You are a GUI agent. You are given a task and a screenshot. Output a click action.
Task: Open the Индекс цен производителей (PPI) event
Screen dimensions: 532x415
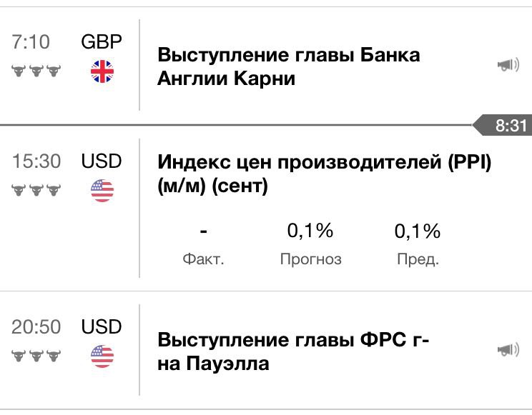tap(325, 174)
